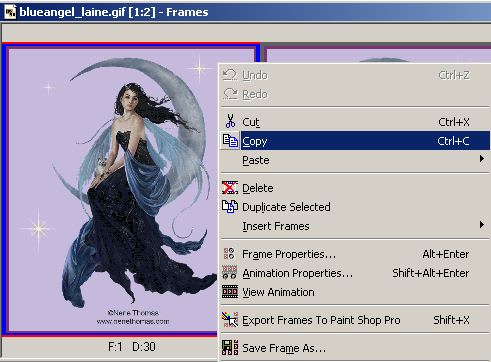
Task: Open the Insert Frames submenu label
Action: pos(276,226)
